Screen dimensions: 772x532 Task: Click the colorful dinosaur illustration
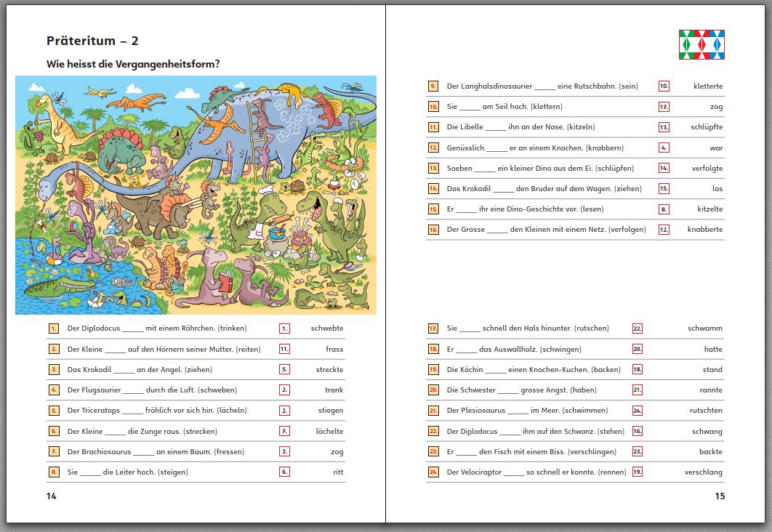(x=196, y=195)
